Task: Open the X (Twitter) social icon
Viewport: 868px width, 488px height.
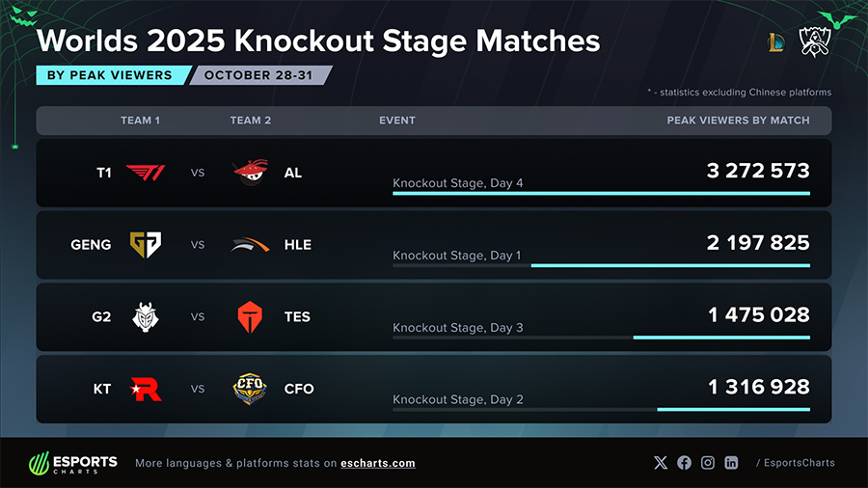Action: pos(661,463)
